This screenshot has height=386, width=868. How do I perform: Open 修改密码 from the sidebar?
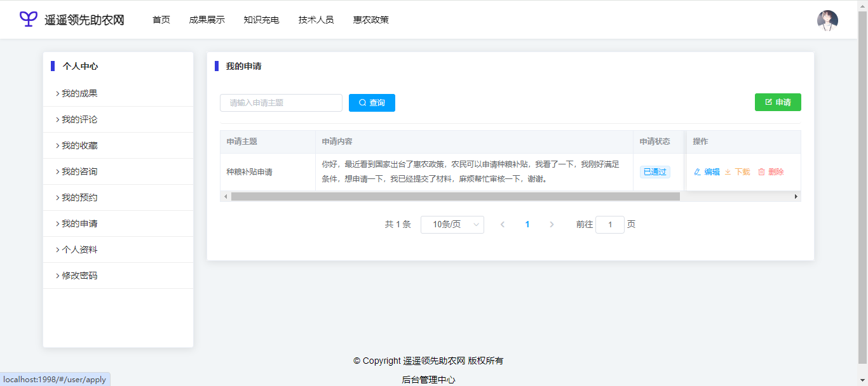(79, 276)
